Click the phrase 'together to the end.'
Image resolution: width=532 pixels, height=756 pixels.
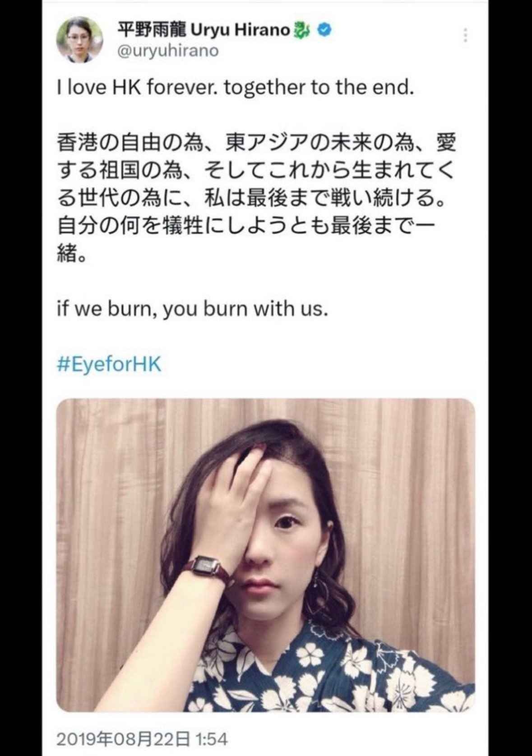[x=319, y=88]
